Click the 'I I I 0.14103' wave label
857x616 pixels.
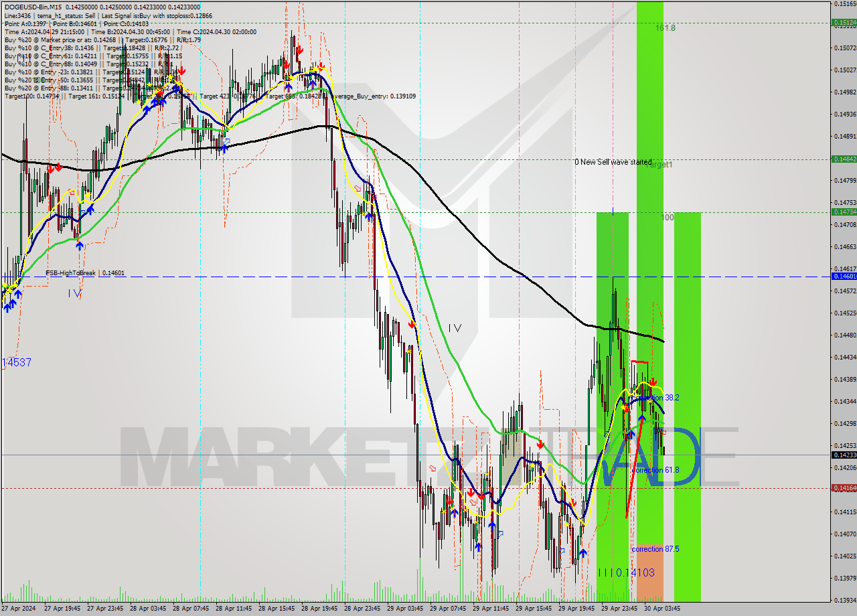626,573
